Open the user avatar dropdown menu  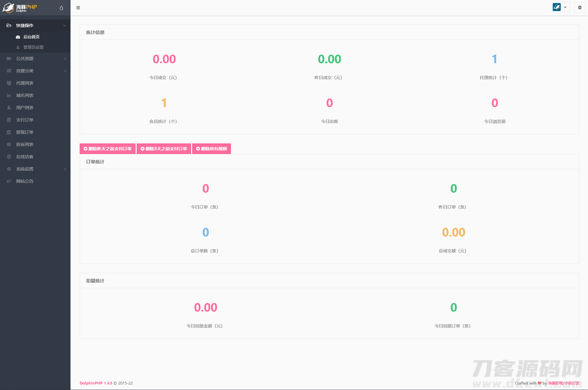[x=560, y=7]
